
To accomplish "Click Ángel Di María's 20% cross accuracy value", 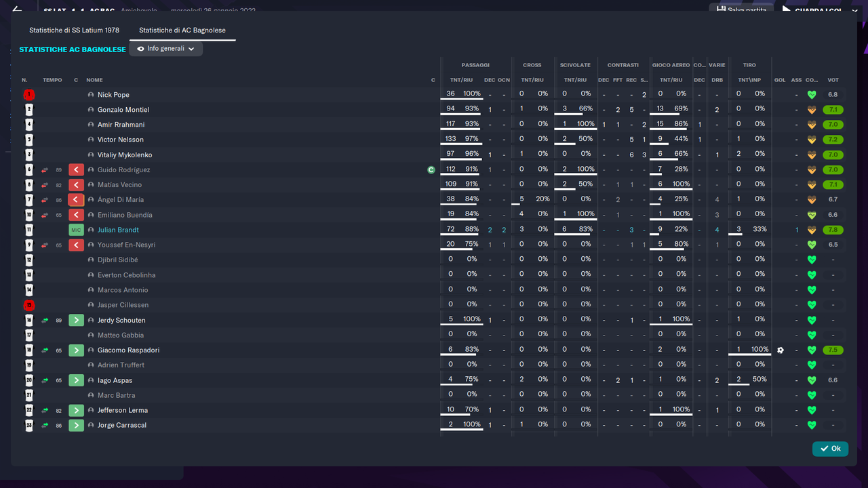I will pyautogui.click(x=542, y=199).
